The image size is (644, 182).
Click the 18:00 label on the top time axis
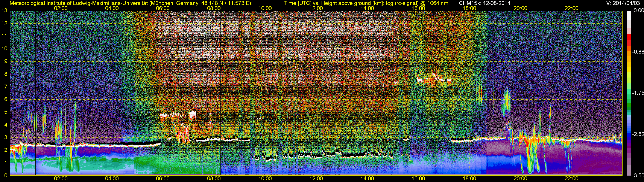point(469,8)
